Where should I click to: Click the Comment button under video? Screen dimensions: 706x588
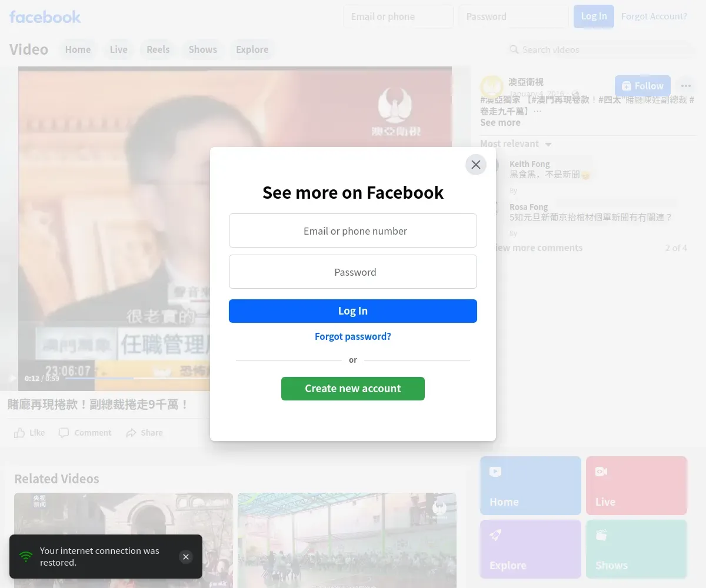pos(85,433)
